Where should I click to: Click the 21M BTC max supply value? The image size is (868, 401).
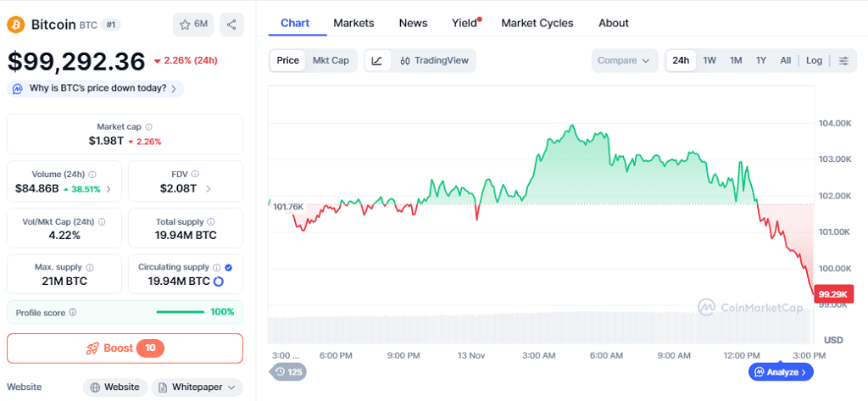64,281
